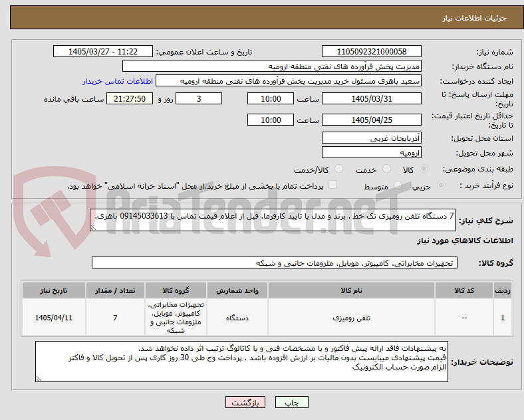Click the نام کالا column header

tap(351, 290)
